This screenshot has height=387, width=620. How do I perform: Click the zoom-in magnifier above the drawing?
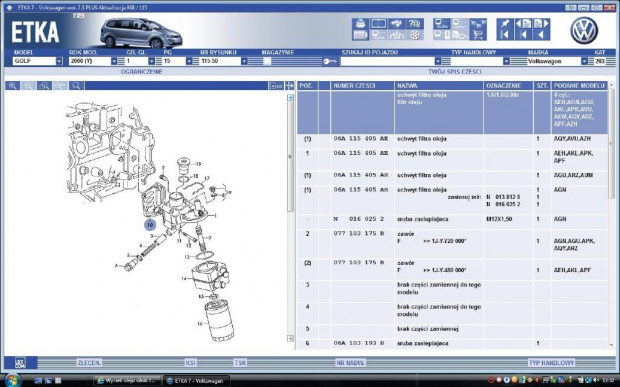13,86
